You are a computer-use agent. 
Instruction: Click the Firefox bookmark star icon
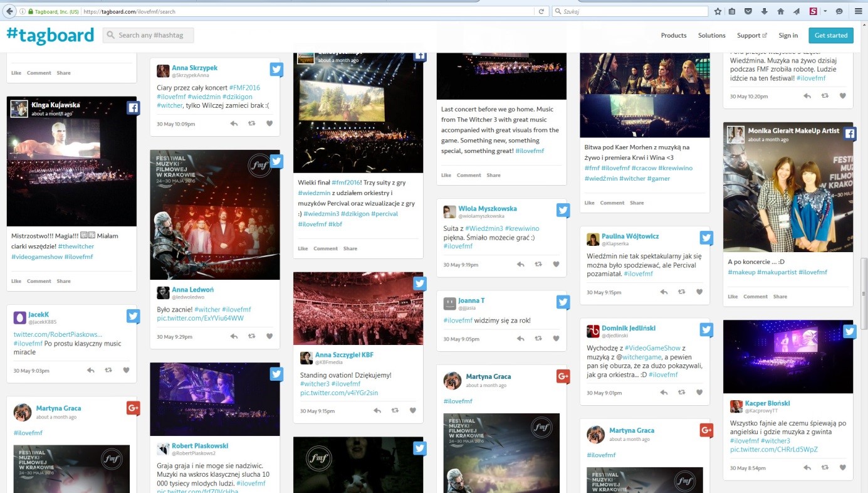click(x=718, y=11)
